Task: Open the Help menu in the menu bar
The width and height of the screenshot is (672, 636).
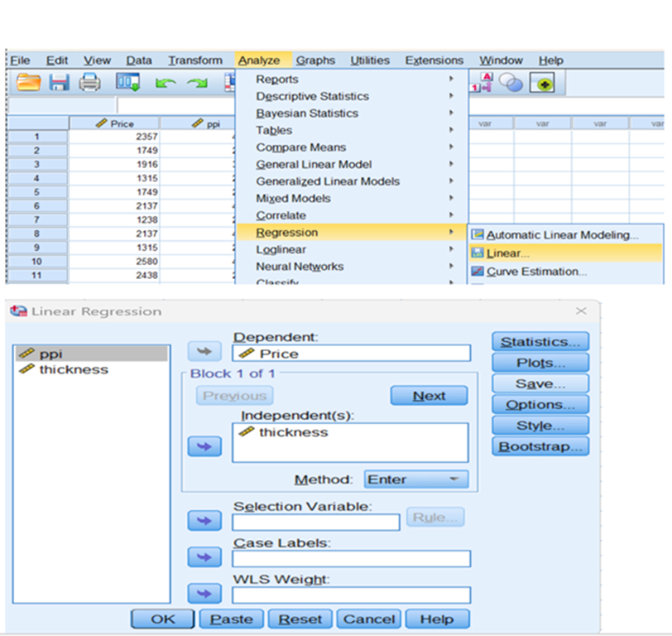Action: click(551, 60)
